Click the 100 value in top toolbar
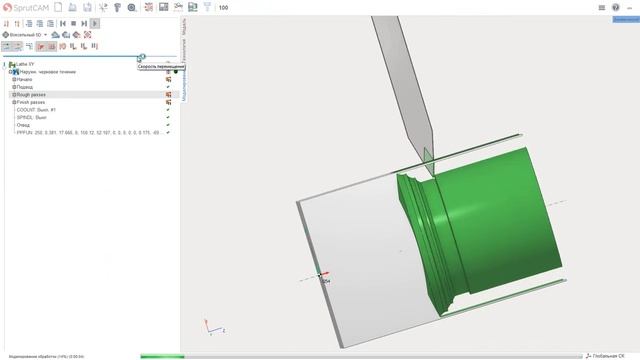Screen dimensions: 640x360 (223, 8)
